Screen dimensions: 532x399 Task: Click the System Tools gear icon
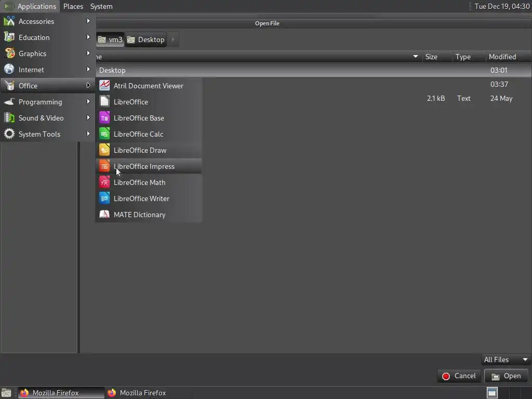click(9, 134)
